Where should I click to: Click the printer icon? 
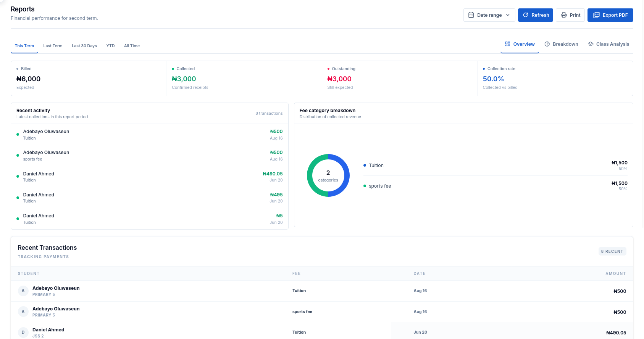coord(563,15)
